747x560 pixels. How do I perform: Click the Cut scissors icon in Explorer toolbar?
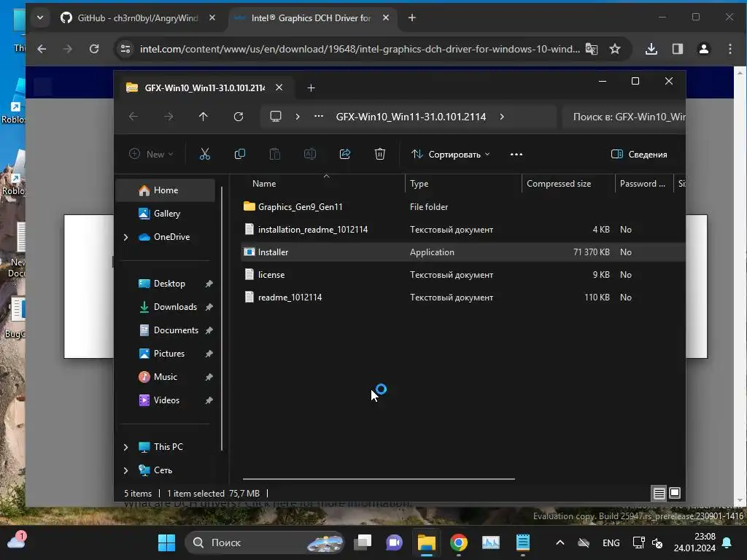point(204,154)
